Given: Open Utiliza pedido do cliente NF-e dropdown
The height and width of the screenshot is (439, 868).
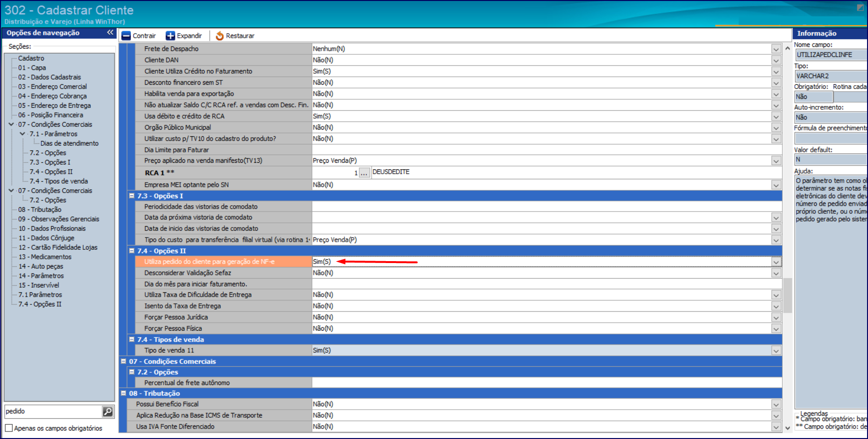Looking at the screenshot, I should [x=776, y=262].
